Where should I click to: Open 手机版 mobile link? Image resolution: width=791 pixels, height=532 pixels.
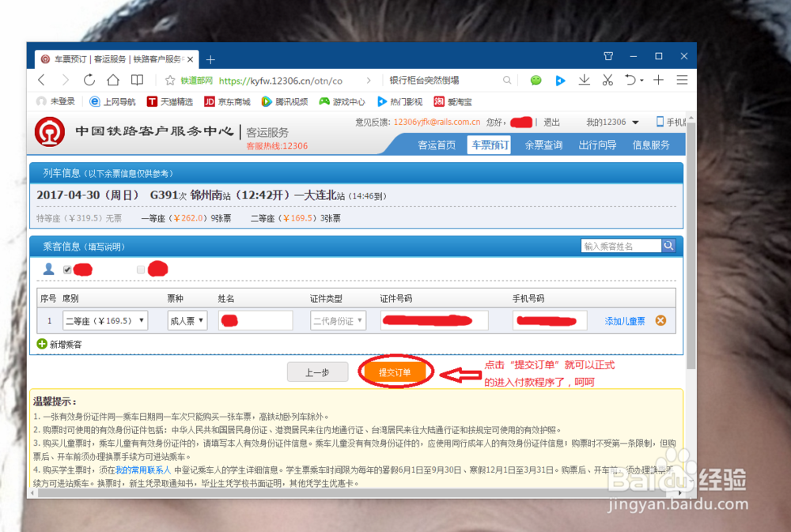click(671, 122)
